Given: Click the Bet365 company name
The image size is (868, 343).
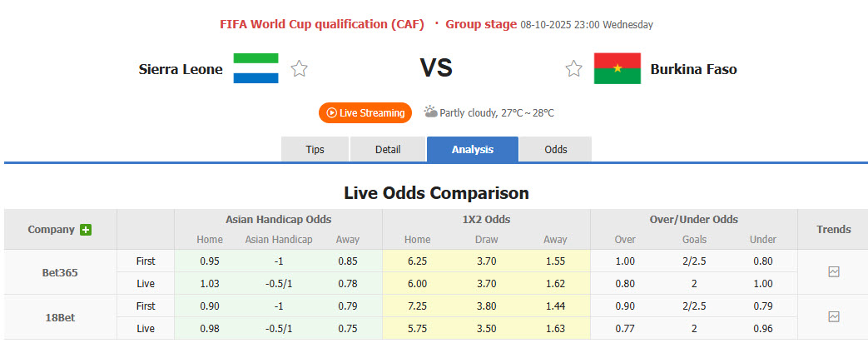Looking at the screenshot, I should tap(60, 272).
